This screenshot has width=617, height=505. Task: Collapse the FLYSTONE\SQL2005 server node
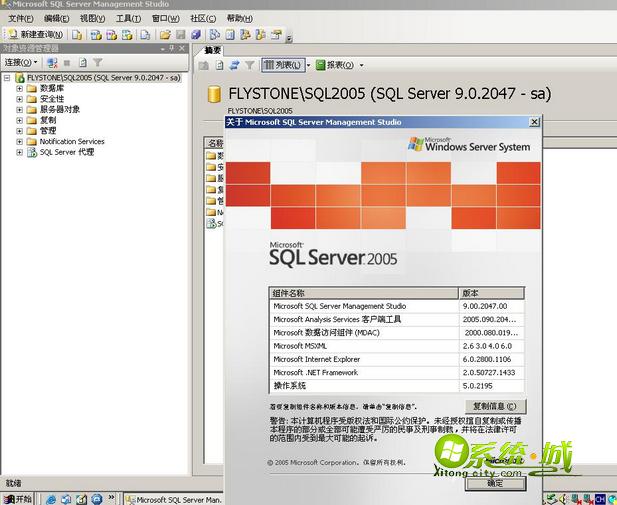[7, 78]
